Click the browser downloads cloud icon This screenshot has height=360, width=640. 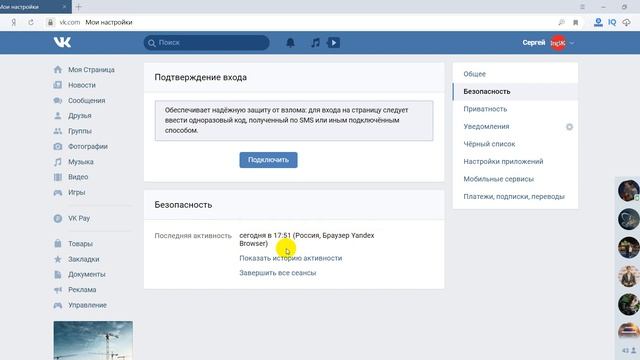(x=627, y=22)
